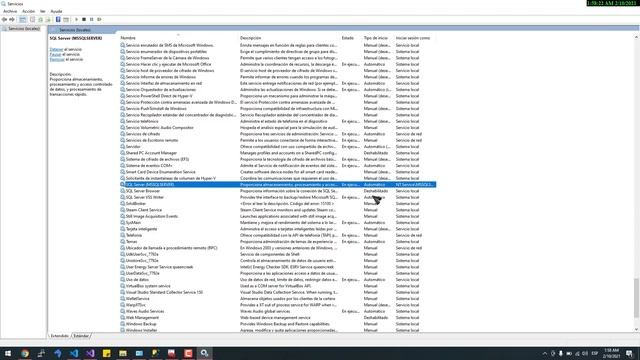
Task: Switch to the Extendido tab
Action: tap(60, 336)
